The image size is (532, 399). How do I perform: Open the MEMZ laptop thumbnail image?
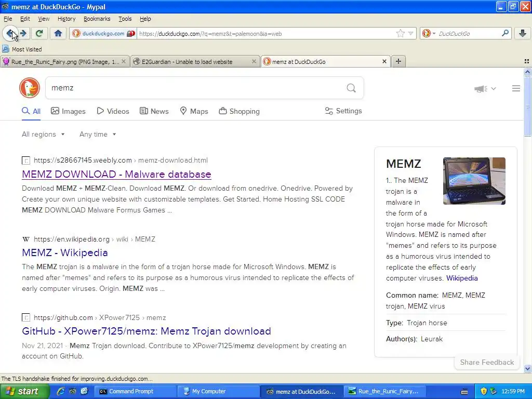point(474,181)
